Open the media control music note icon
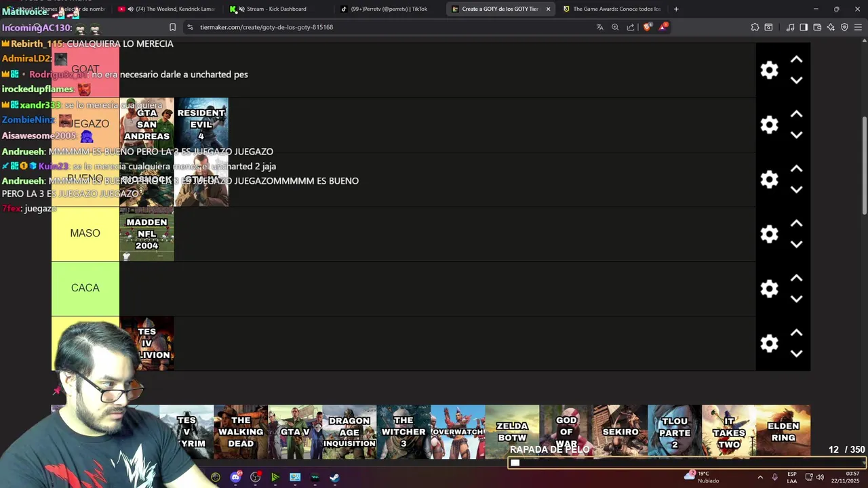Image resolution: width=868 pixels, height=488 pixels. [x=790, y=27]
